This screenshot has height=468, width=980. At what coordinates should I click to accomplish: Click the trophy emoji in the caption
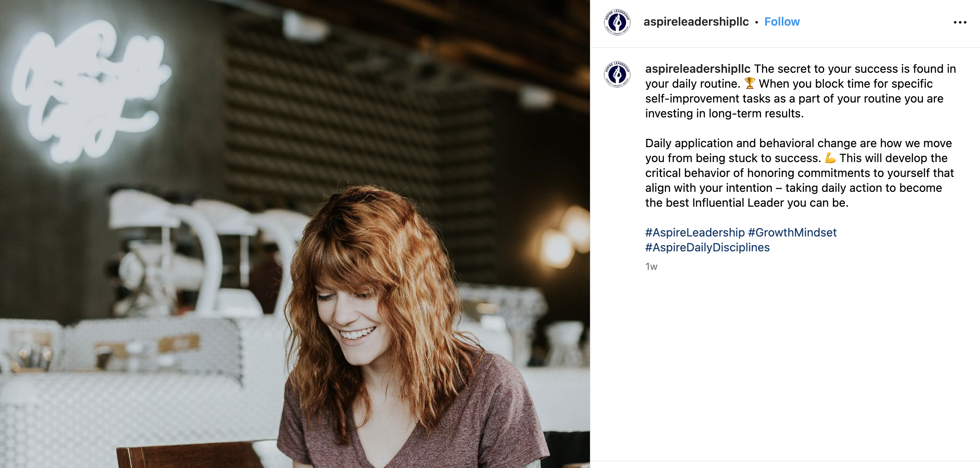point(749,84)
